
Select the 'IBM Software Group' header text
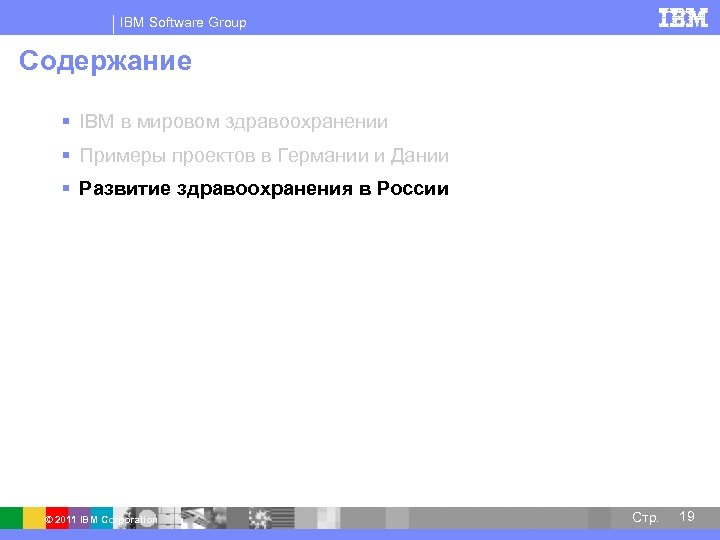point(183,22)
